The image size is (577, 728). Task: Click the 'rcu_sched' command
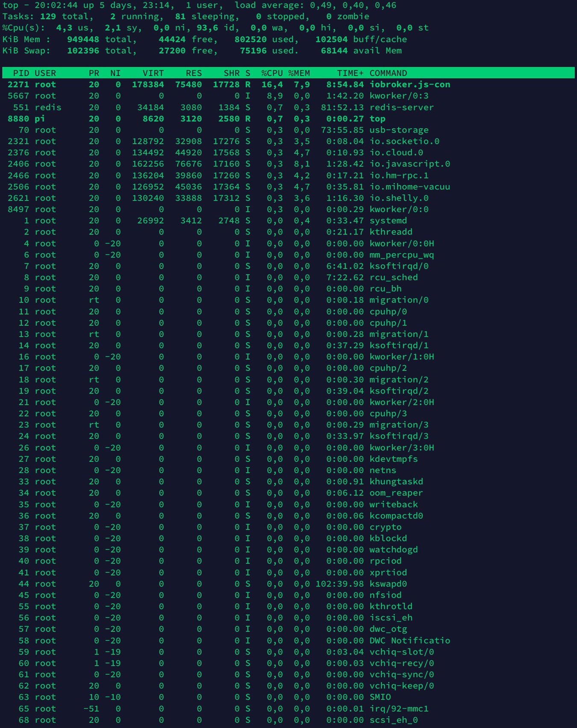(394, 277)
